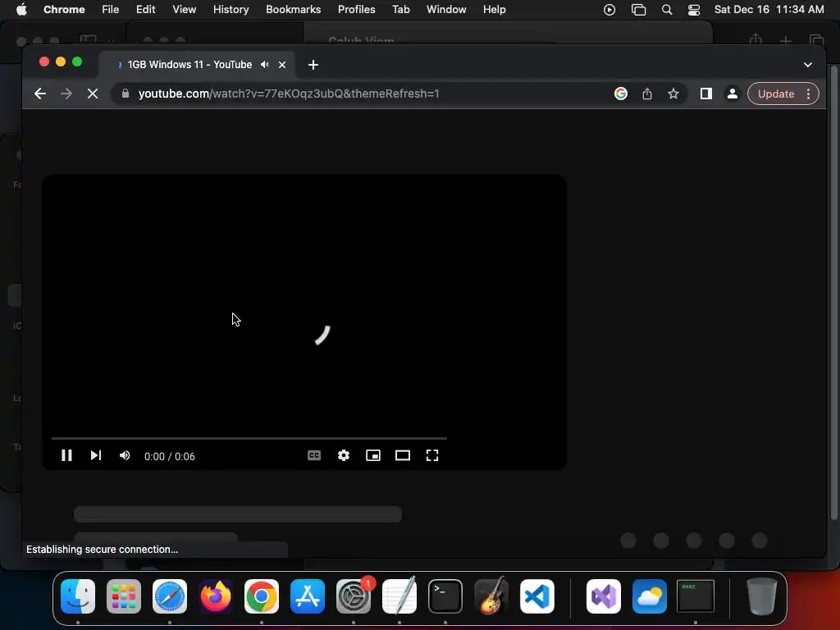840x630 pixels.
Task: Launch Safari from Dock
Action: click(170, 596)
